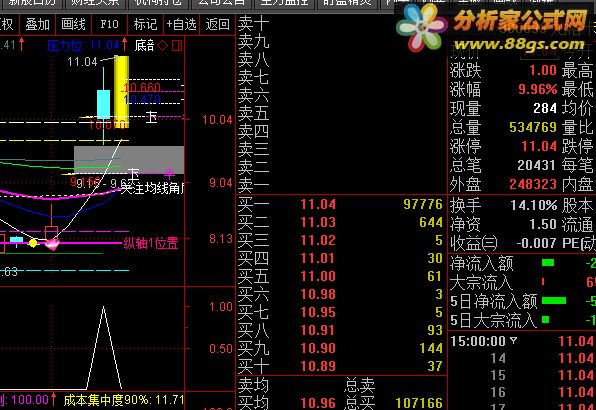This screenshot has width=596, height=410.
Task: Select the 买八 price 10.91
Action: [318, 330]
